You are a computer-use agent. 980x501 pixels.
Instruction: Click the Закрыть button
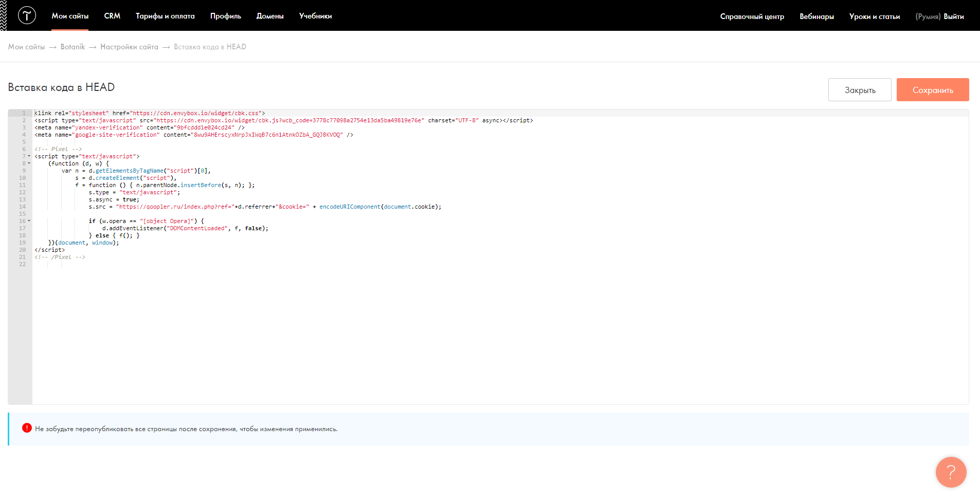click(x=860, y=90)
